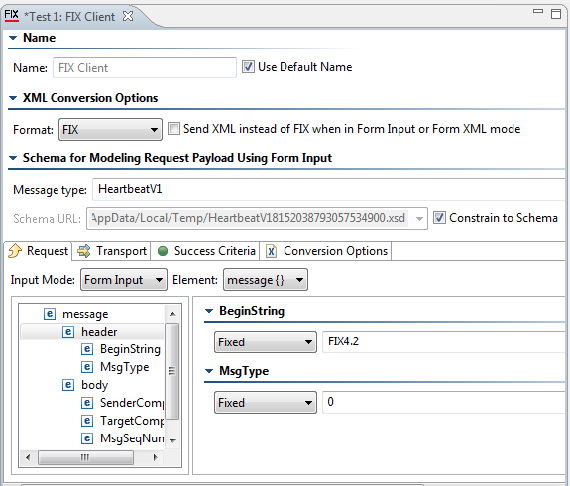This screenshot has width=570, height=486.
Task: Enable Send XML instead of FIX checkbox
Action: [174, 129]
